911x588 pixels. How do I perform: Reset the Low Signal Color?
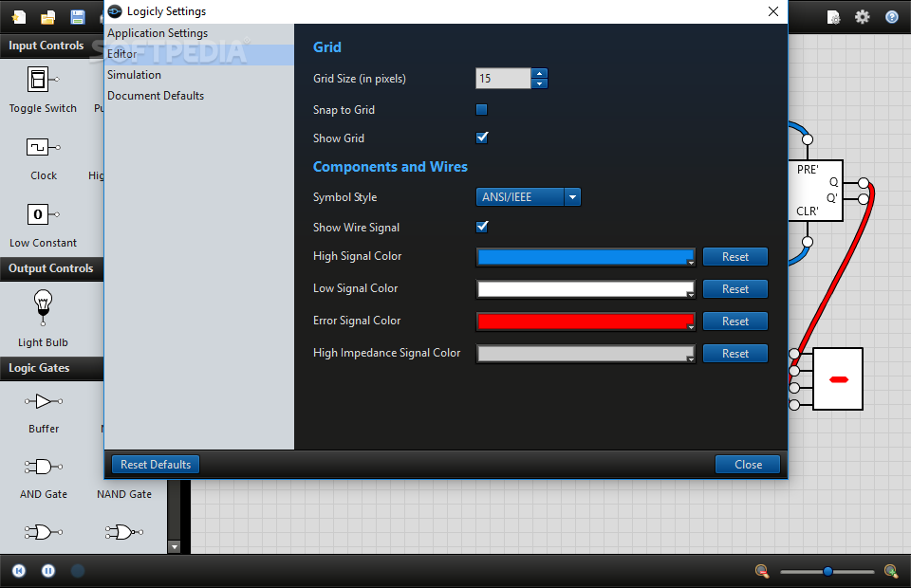click(735, 289)
